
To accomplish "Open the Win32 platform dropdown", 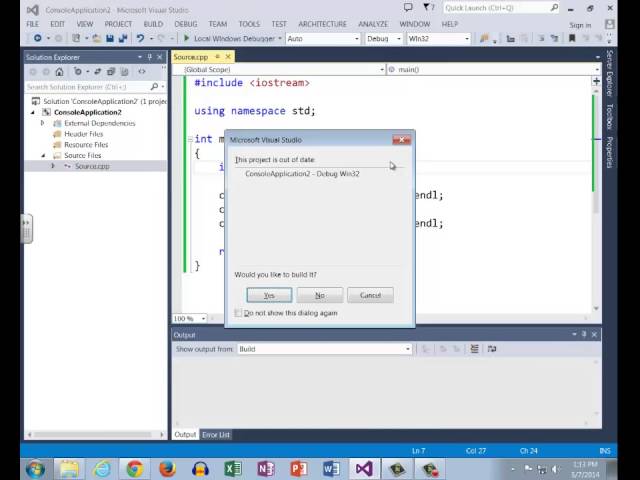I will [x=438, y=39].
